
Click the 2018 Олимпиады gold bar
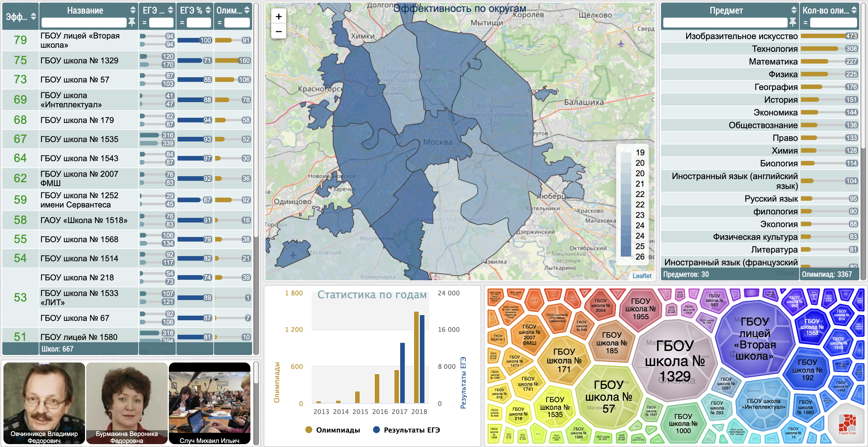pyautogui.click(x=416, y=357)
